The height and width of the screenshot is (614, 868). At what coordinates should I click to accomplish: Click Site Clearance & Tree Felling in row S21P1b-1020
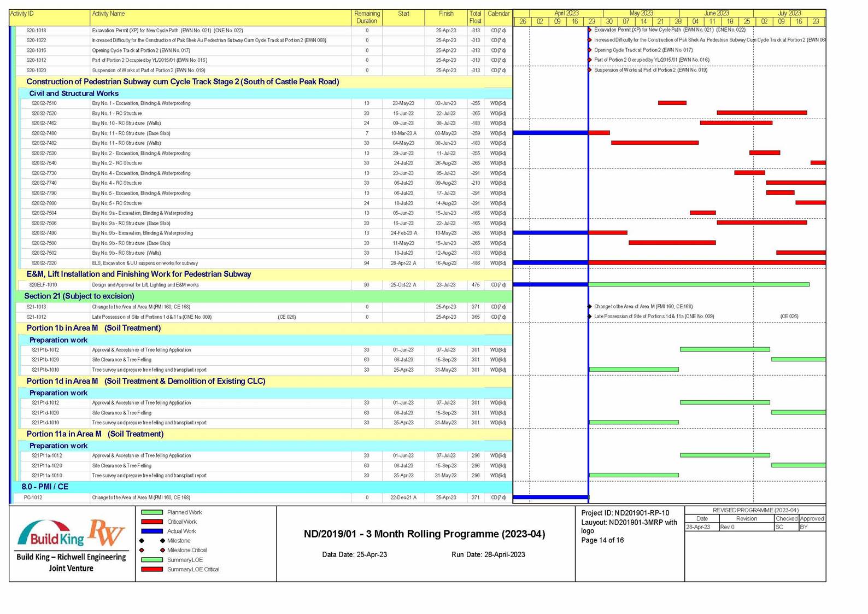[x=121, y=360]
